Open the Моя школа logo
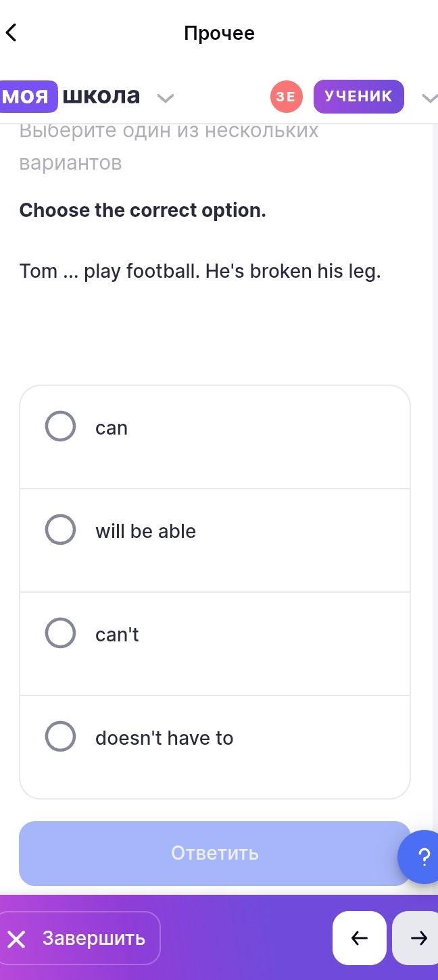 coord(70,96)
